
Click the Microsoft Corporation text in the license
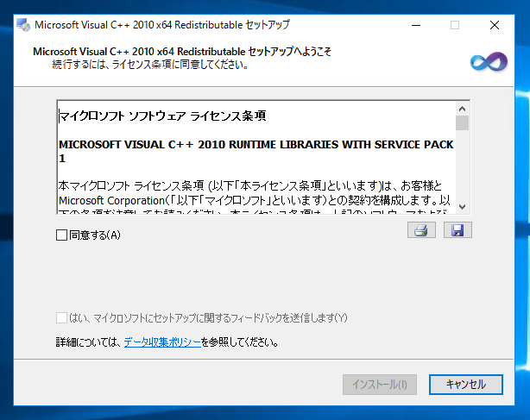111,201
